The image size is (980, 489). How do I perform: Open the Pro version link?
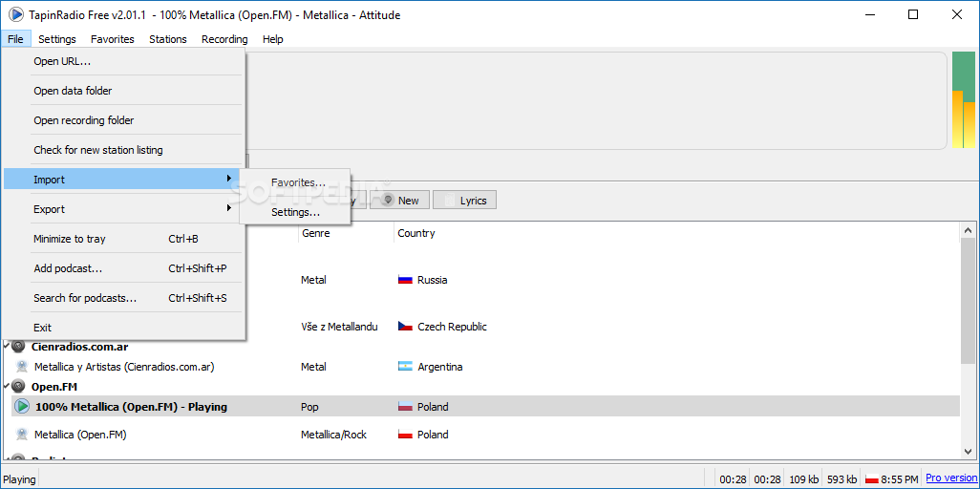pos(950,478)
